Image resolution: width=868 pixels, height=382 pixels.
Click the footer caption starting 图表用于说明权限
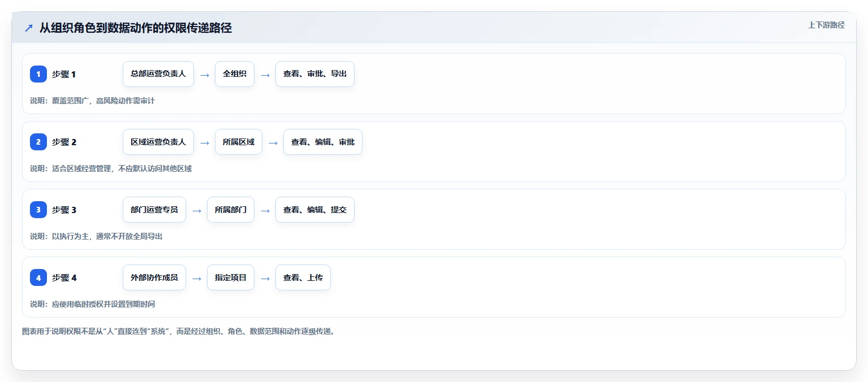(x=179, y=331)
